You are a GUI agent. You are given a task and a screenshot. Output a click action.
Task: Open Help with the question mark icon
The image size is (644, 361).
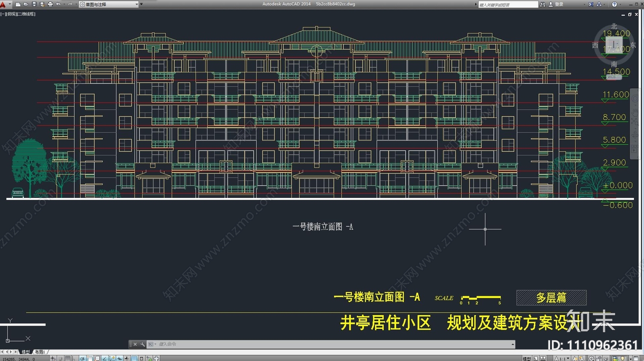[x=614, y=4]
